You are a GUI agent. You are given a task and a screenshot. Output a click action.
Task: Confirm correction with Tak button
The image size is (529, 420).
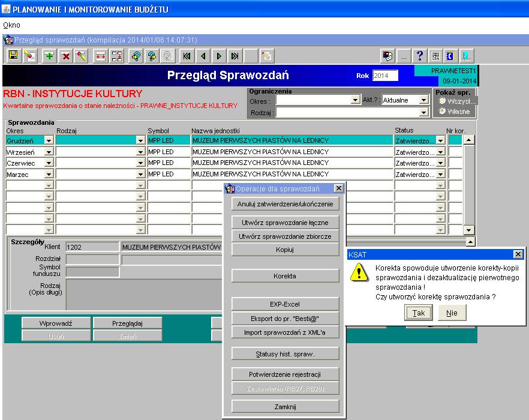coord(419,313)
